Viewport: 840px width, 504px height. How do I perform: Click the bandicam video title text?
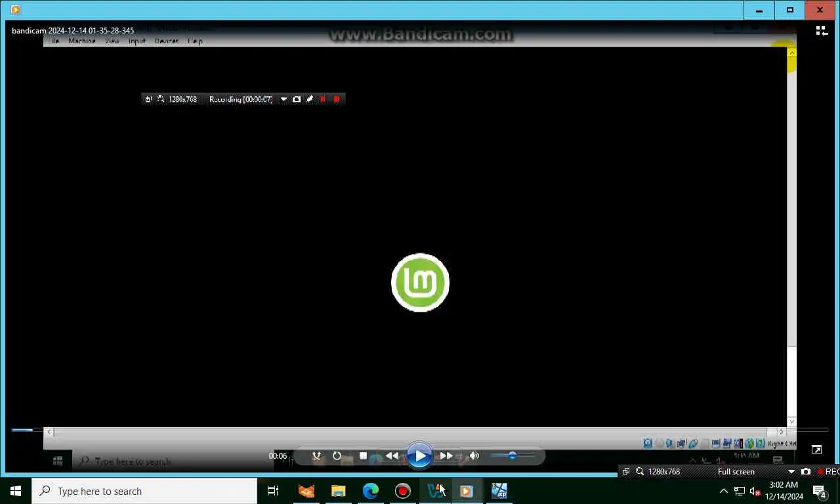coord(73,31)
